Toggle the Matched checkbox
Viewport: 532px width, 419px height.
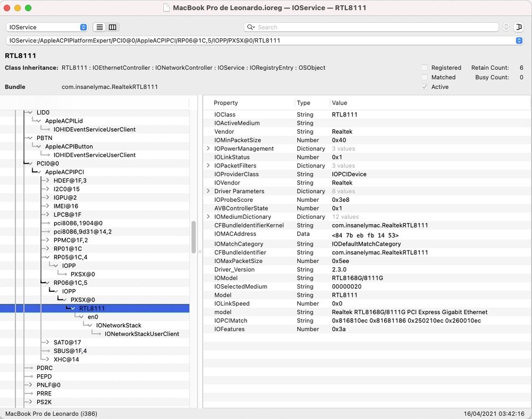[425, 77]
